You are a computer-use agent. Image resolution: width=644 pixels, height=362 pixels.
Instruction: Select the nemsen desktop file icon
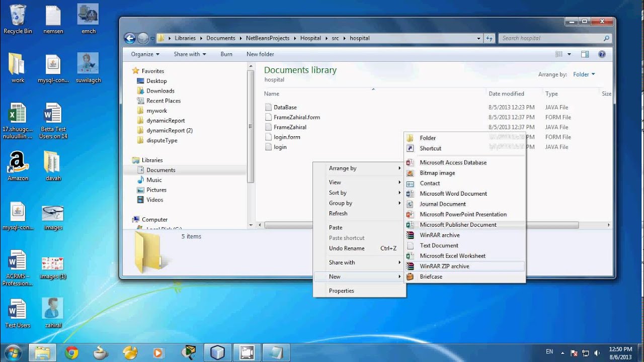tap(53, 19)
